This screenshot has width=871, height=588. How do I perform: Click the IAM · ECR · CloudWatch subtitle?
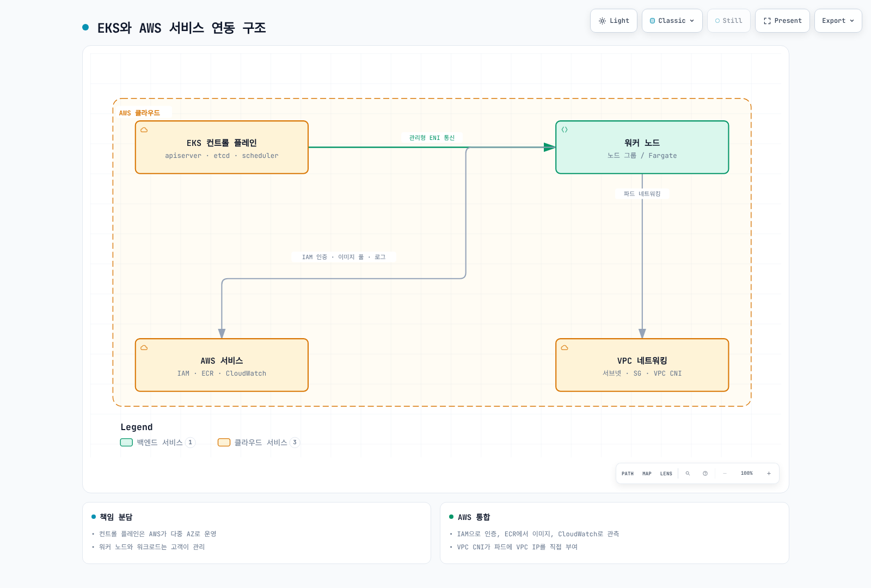[x=222, y=373]
